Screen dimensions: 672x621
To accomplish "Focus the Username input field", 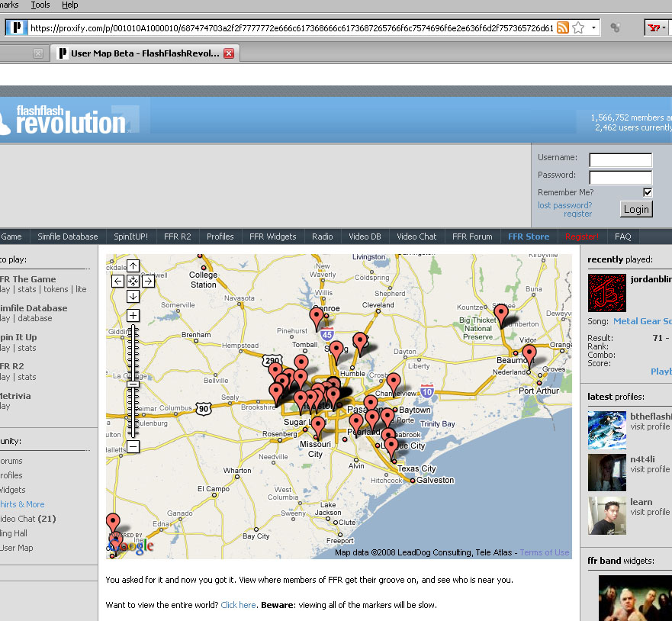I will [621, 160].
